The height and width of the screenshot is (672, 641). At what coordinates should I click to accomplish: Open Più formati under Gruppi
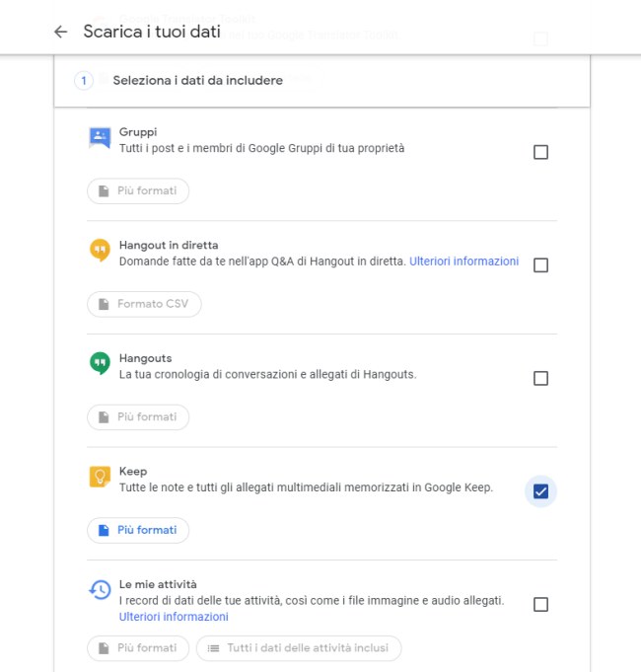click(x=138, y=190)
